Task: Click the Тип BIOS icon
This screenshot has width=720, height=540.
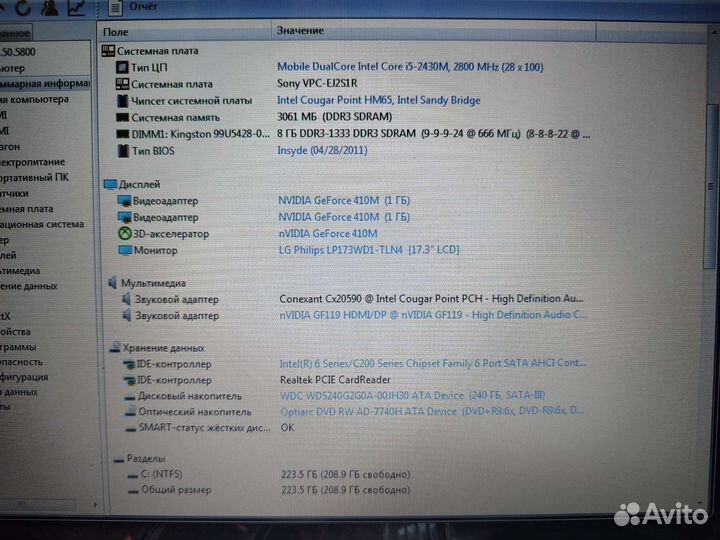Action: tap(123, 151)
